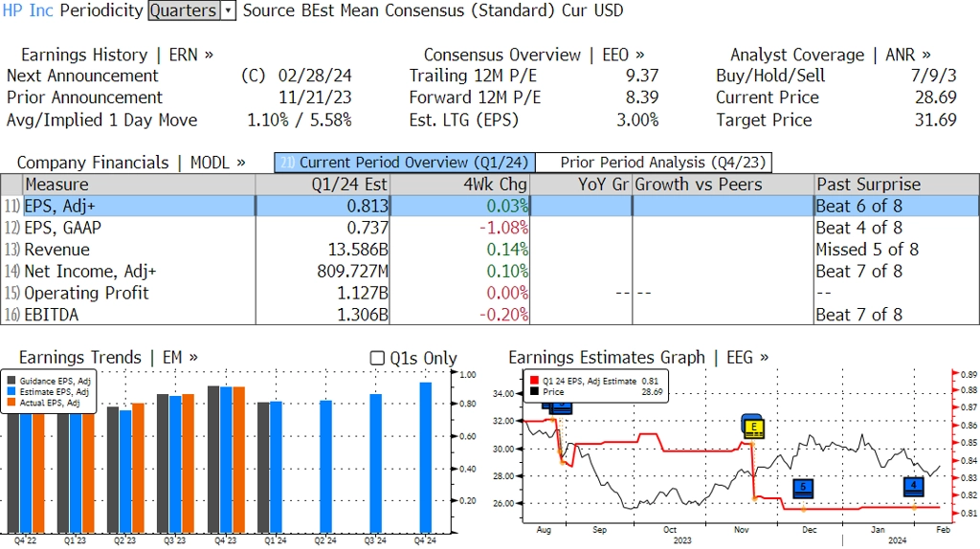Open Analyst Coverage ANR link
Image resolution: width=980 pixels, height=549 pixels.
coord(830,55)
